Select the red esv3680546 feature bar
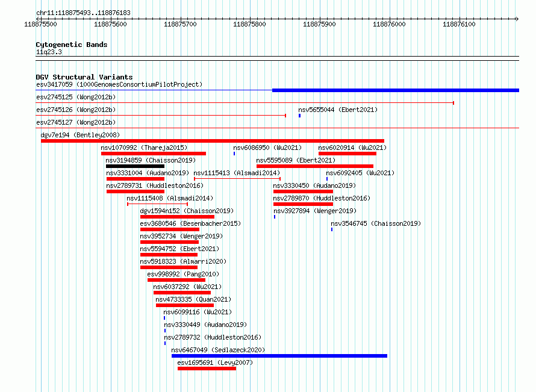Viewport: 536px width, 392px height. [x=170, y=229]
